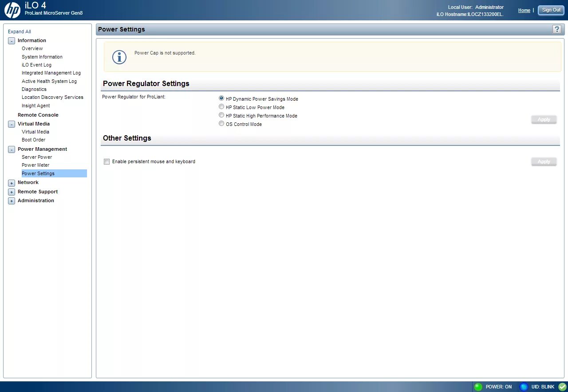Click the HP logo icon
Viewport: 568px width, 392px height.
pos(12,10)
